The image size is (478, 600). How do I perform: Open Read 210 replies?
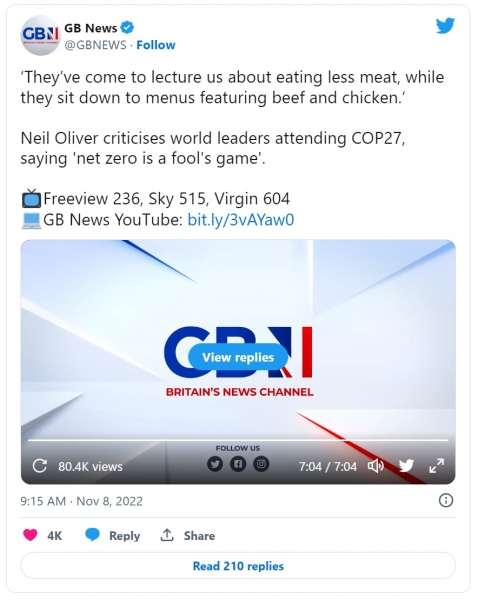tap(238, 566)
